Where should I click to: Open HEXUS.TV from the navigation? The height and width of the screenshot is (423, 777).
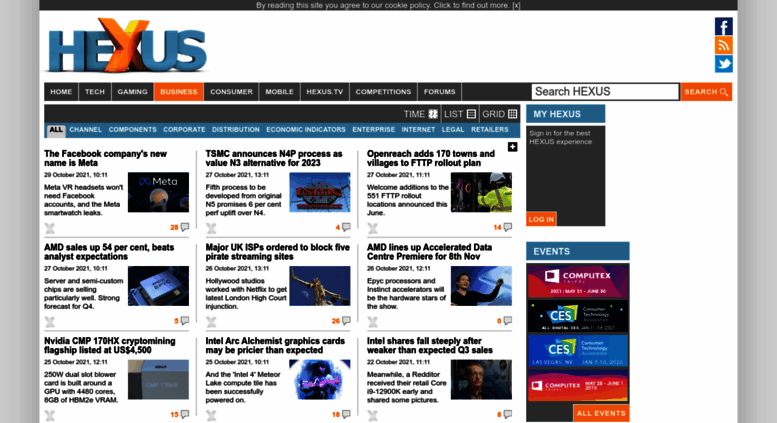pos(325,92)
